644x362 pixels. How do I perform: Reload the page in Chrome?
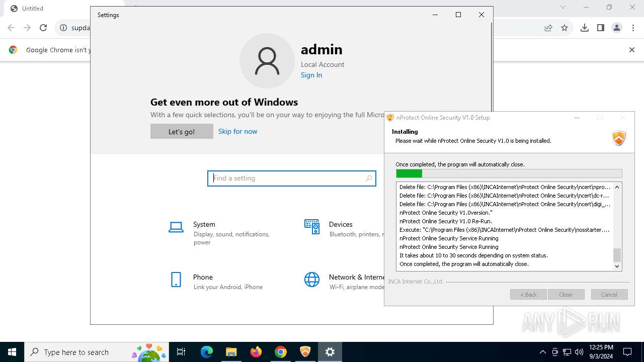click(x=43, y=28)
